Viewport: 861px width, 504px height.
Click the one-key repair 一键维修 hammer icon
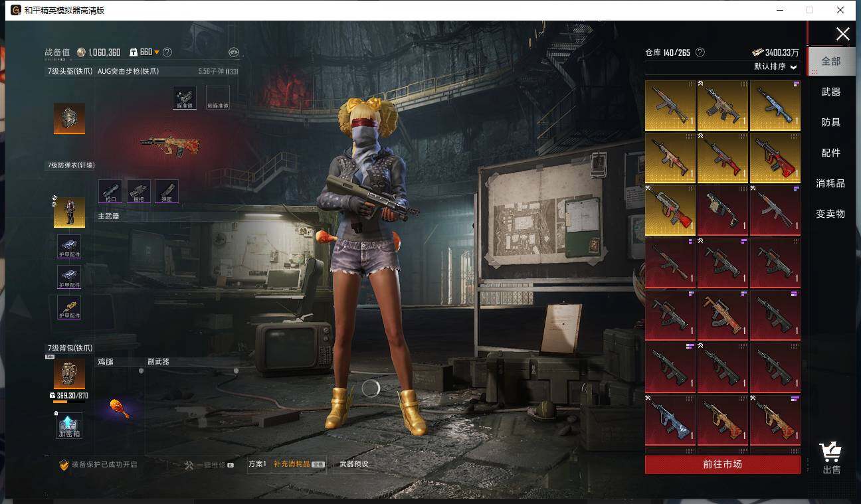pyautogui.click(x=189, y=465)
